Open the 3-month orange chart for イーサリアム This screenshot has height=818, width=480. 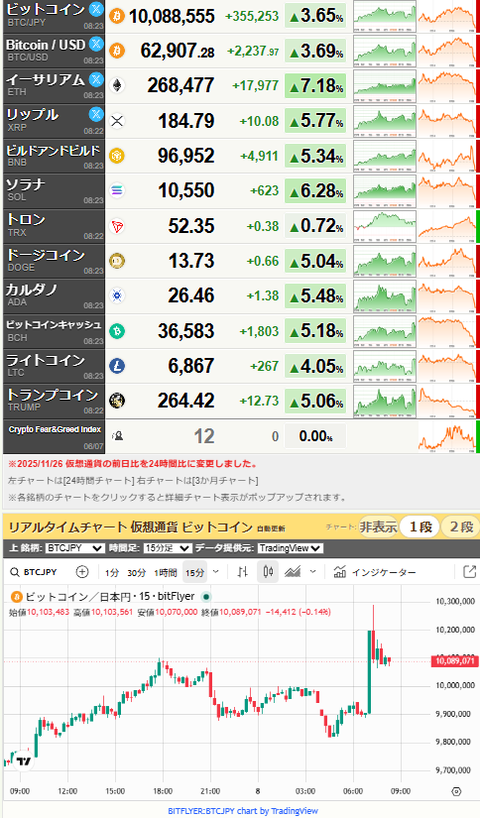(447, 86)
